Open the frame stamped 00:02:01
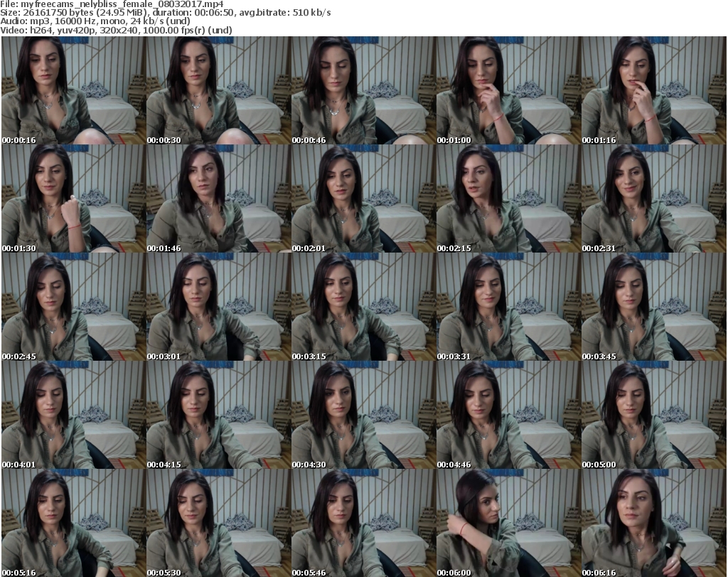This screenshot has height=577, width=728. click(363, 198)
